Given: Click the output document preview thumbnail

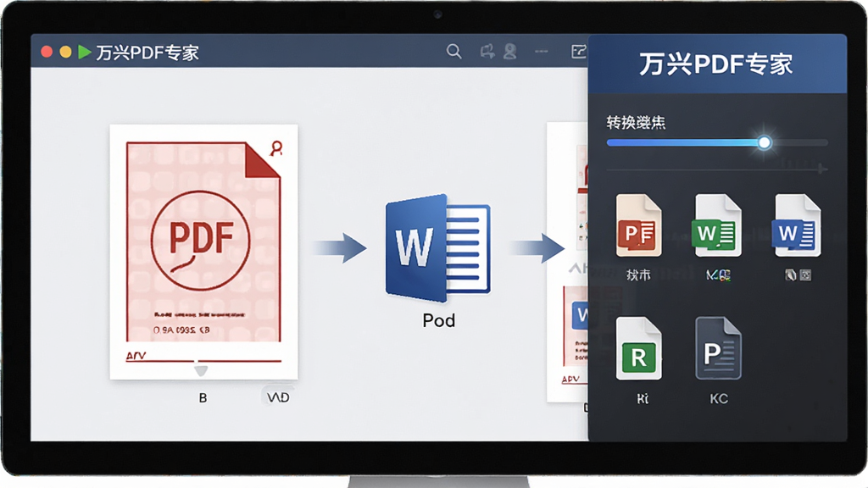Looking at the screenshot, I should pyautogui.click(x=567, y=262).
